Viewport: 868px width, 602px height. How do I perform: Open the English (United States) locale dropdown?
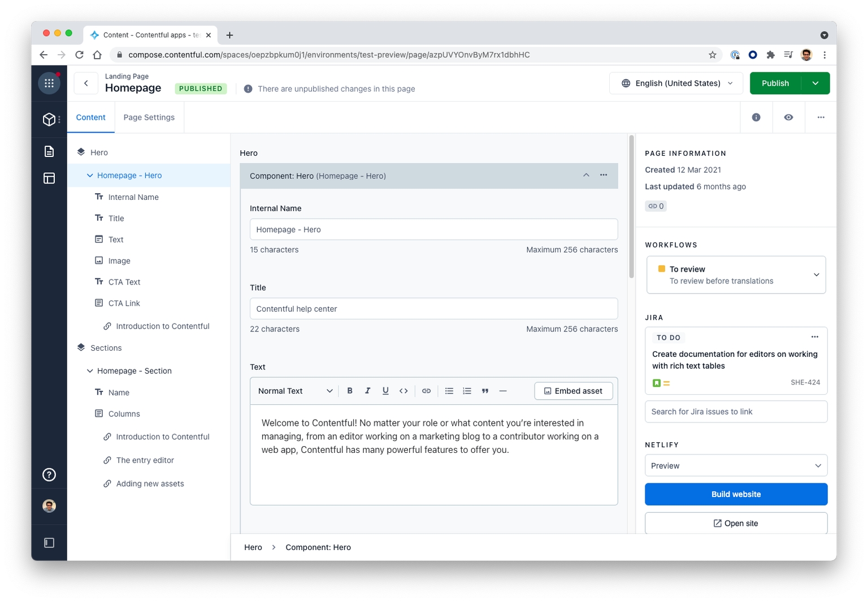pos(677,83)
